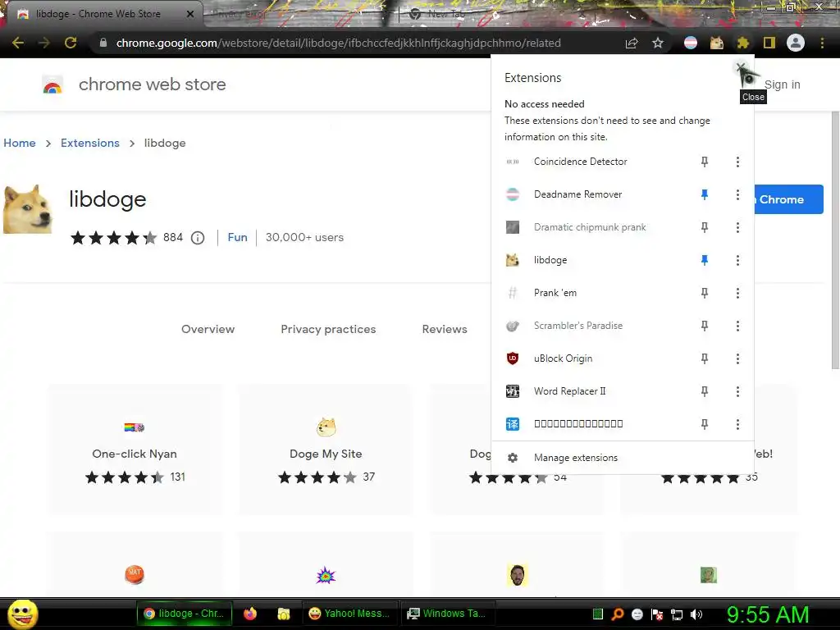Open the Doge My Site card

click(x=326, y=449)
